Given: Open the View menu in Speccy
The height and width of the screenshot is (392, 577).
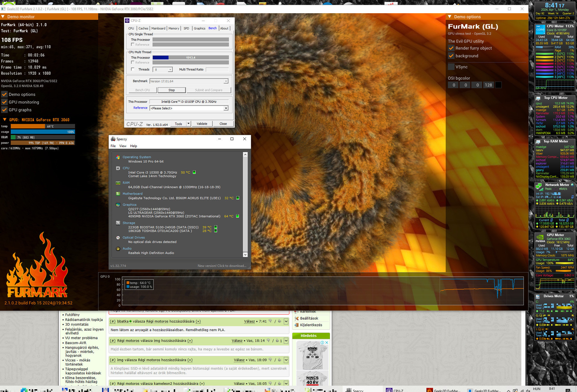Looking at the screenshot, I should (x=123, y=146).
